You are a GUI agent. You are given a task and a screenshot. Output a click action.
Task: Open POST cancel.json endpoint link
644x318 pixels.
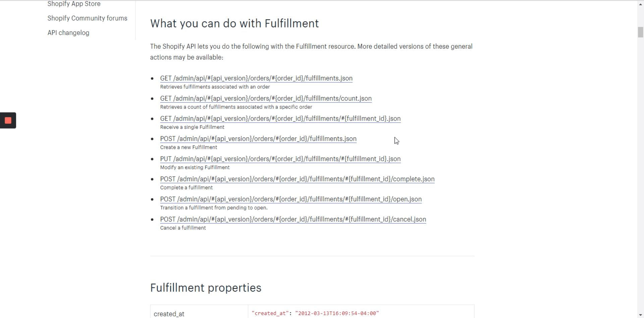pyautogui.click(x=293, y=219)
